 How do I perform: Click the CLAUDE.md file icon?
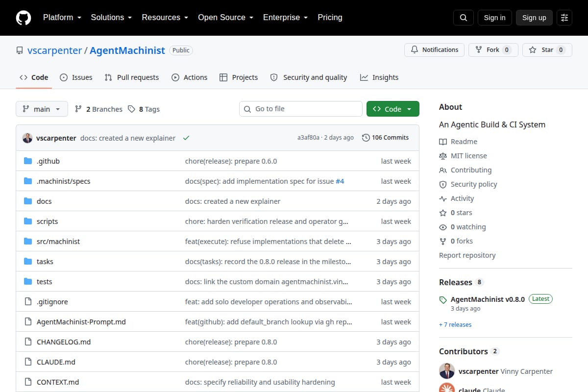point(28,362)
